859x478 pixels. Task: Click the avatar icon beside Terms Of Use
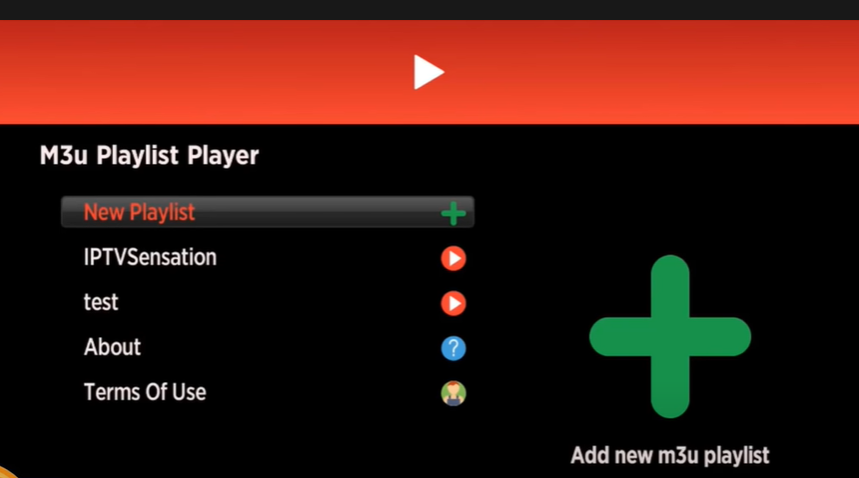click(453, 393)
